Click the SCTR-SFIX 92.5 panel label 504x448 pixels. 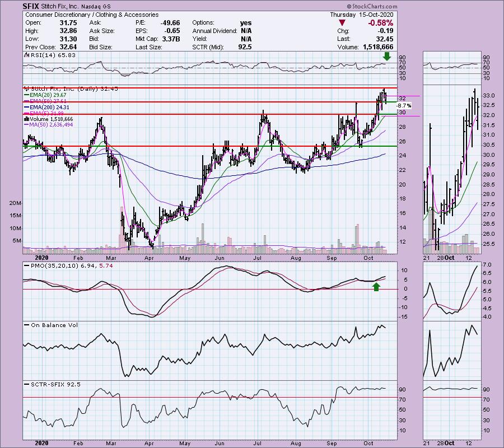click(55, 385)
